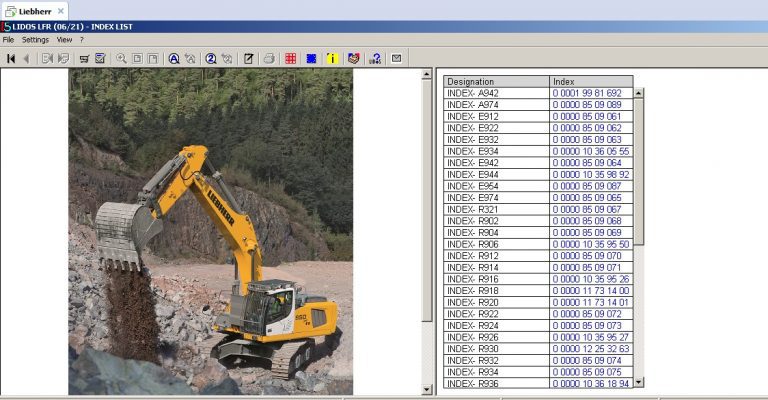Click the edit note pencil icon
The image size is (768, 400).
click(x=248, y=59)
